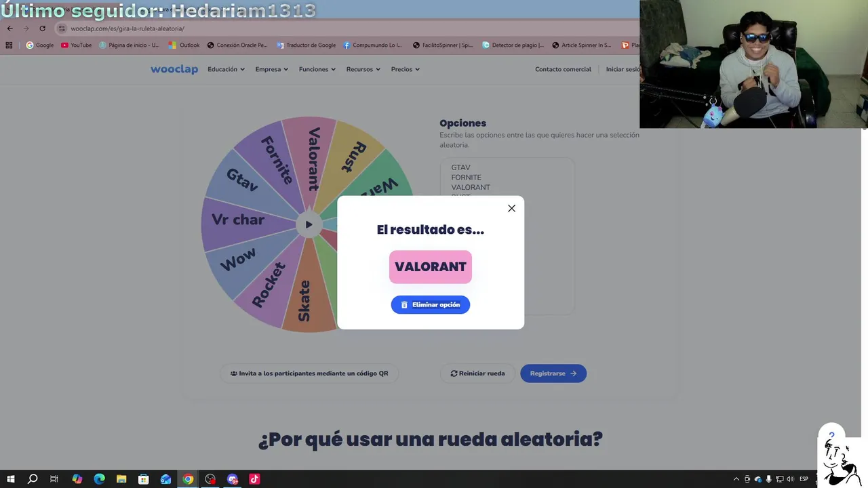
Task: Click GTAV in the options list
Action: (460, 167)
